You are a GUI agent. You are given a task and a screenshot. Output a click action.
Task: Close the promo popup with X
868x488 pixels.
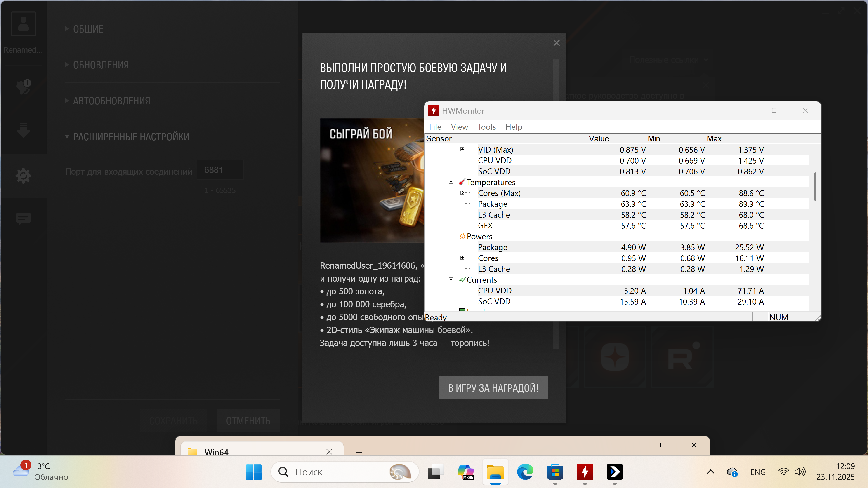pos(556,43)
